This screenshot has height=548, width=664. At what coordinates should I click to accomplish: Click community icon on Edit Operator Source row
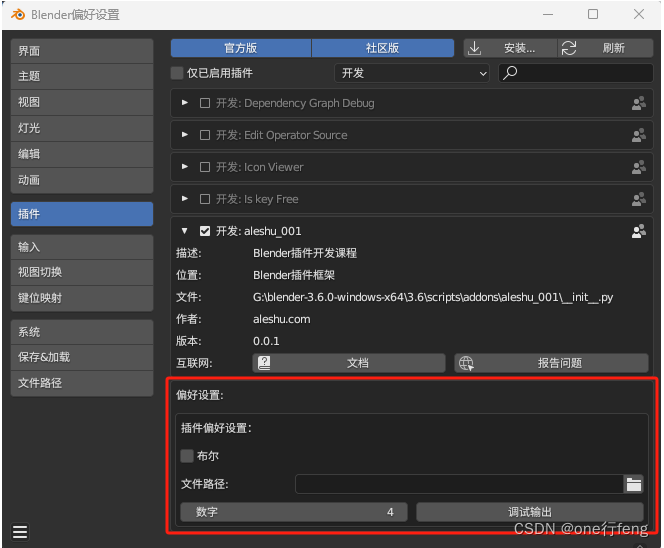click(x=639, y=136)
